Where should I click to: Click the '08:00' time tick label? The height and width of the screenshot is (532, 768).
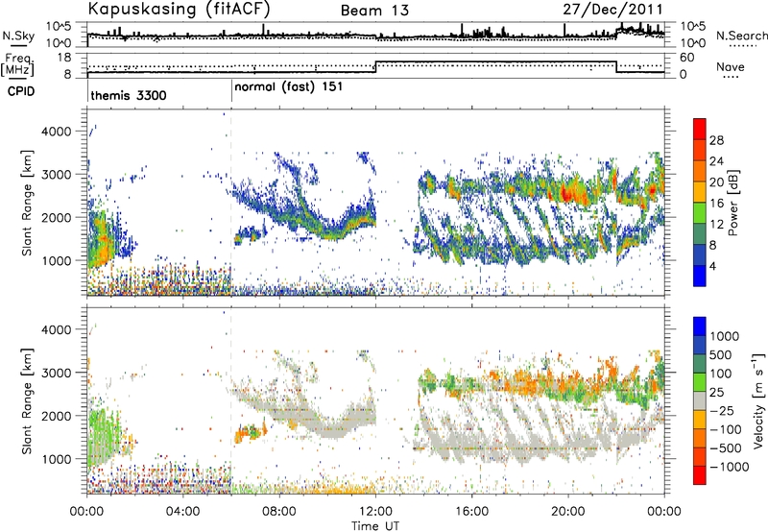click(279, 512)
